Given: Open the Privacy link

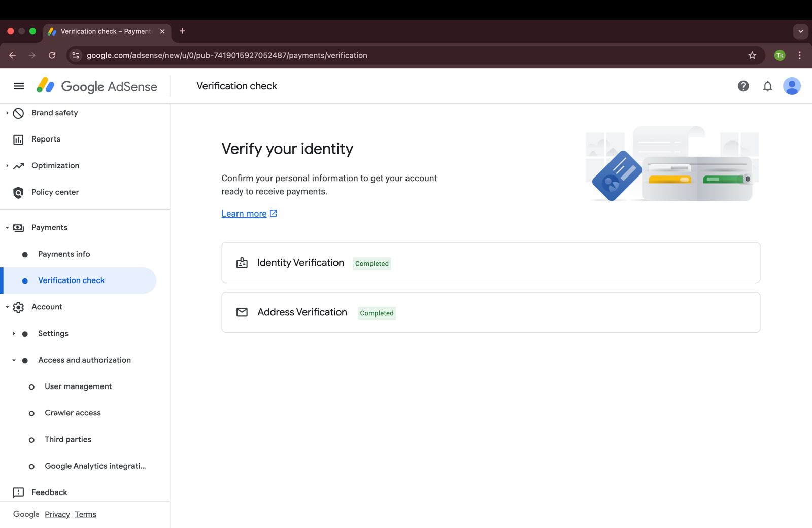Looking at the screenshot, I should coord(57,514).
